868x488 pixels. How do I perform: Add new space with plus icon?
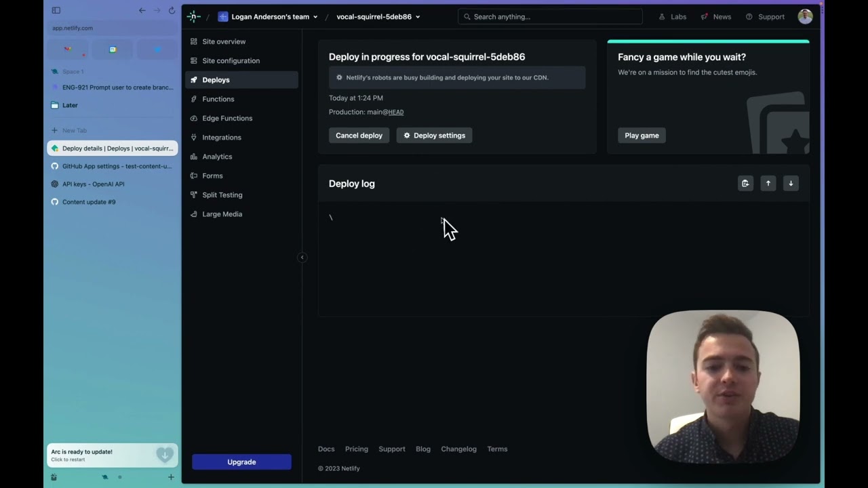pyautogui.click(x=171, y=477)
